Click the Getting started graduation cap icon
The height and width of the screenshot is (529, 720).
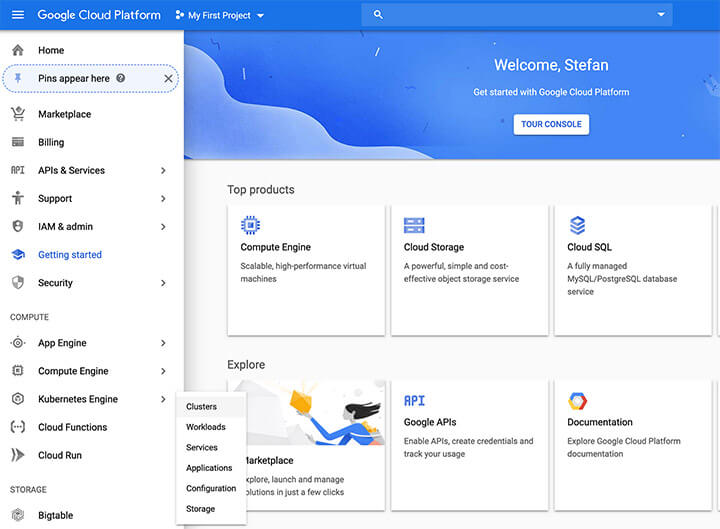pyautogui.click(x=18, y=254)
